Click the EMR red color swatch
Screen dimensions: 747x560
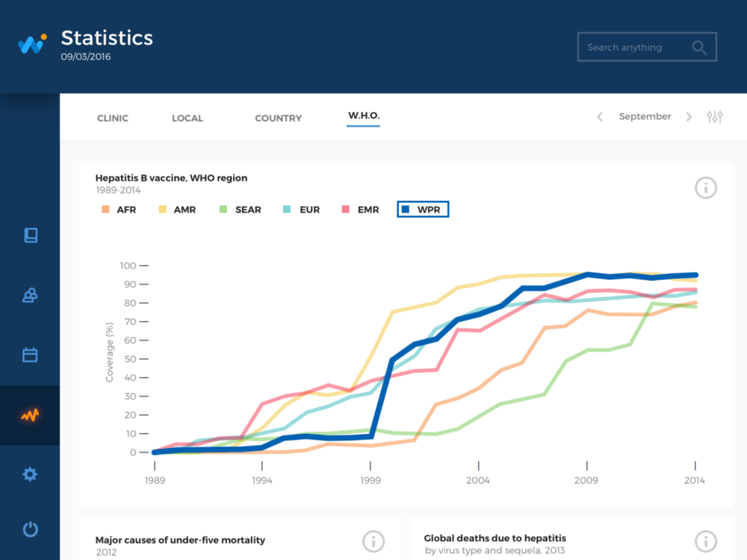point(346,209)
